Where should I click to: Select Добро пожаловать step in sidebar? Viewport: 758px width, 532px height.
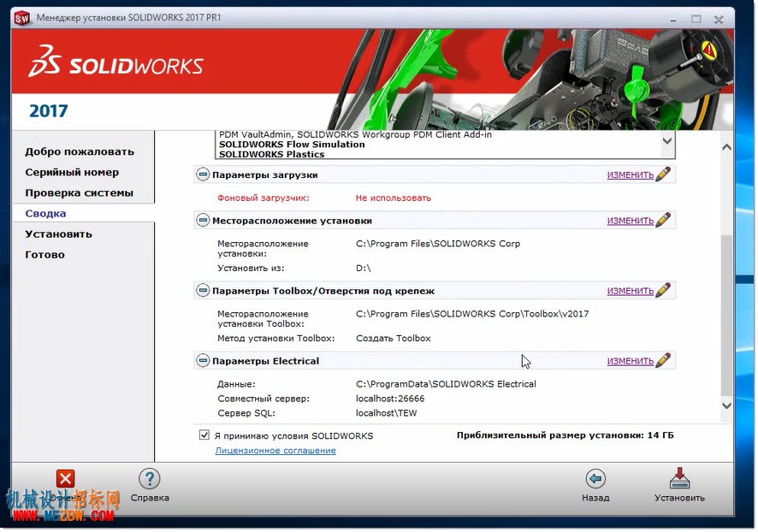click(x=80, y=151)
